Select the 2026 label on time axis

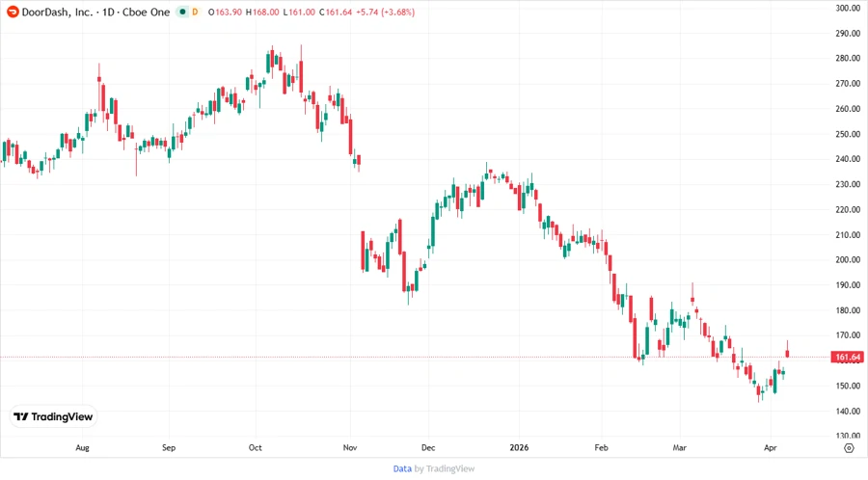point(519,447)
